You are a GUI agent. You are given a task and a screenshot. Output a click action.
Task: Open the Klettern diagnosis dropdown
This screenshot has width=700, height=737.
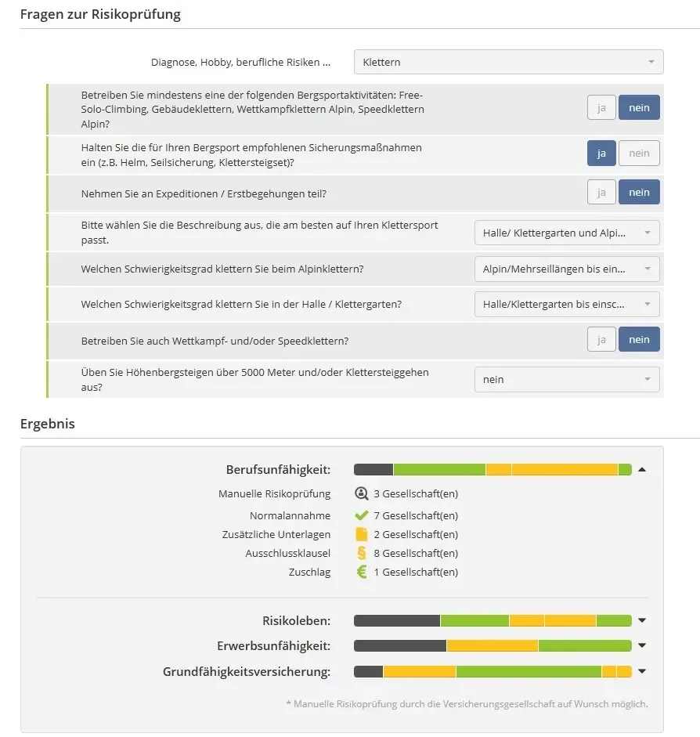pyautogui.click(x=508, y=62)
